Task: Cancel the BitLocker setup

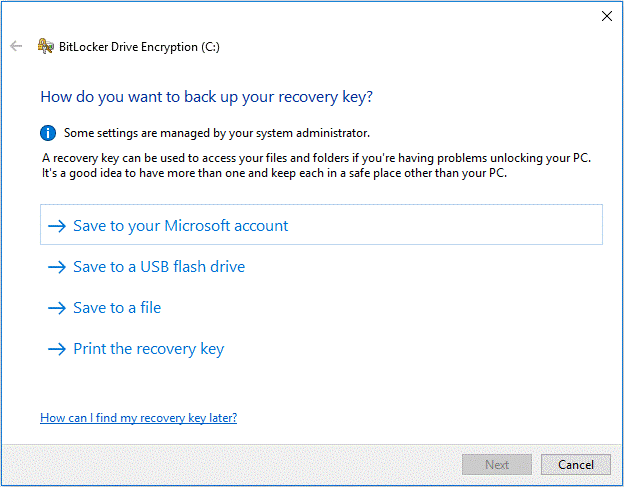Action: pos(575,464)
